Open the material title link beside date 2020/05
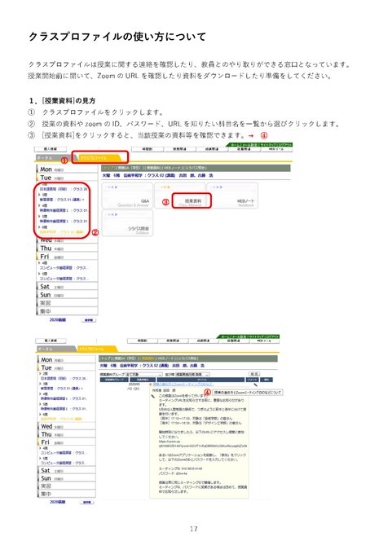This screenshot has height=554, width=392. point(183,384)
